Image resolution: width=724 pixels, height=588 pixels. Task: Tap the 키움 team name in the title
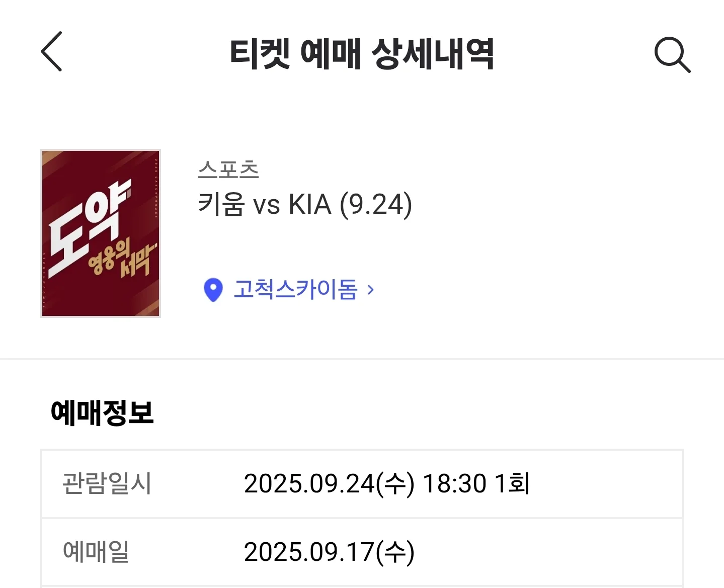[221, 204]
